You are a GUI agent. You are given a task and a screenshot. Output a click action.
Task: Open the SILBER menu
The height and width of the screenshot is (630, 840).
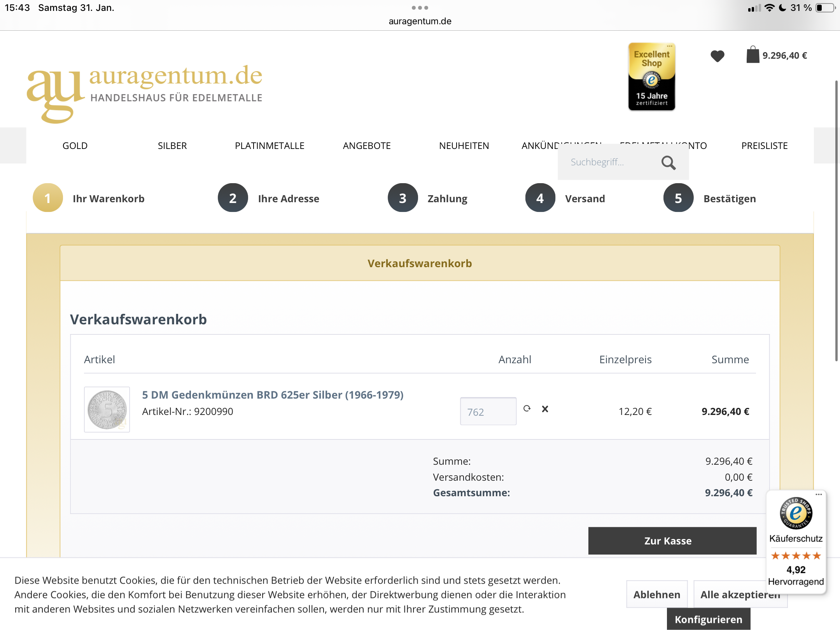(x=172, y=146)
